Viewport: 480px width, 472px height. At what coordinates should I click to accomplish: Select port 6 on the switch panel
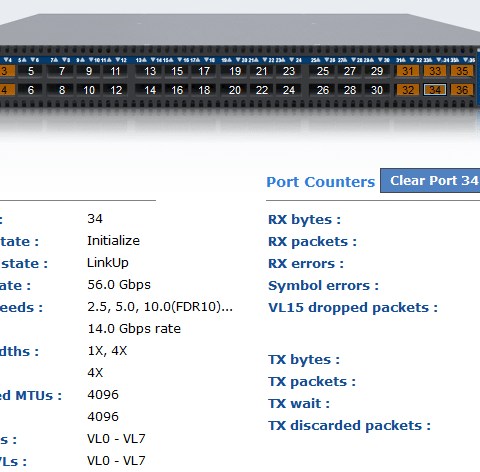pyautogui.click(x=31, y=90)
